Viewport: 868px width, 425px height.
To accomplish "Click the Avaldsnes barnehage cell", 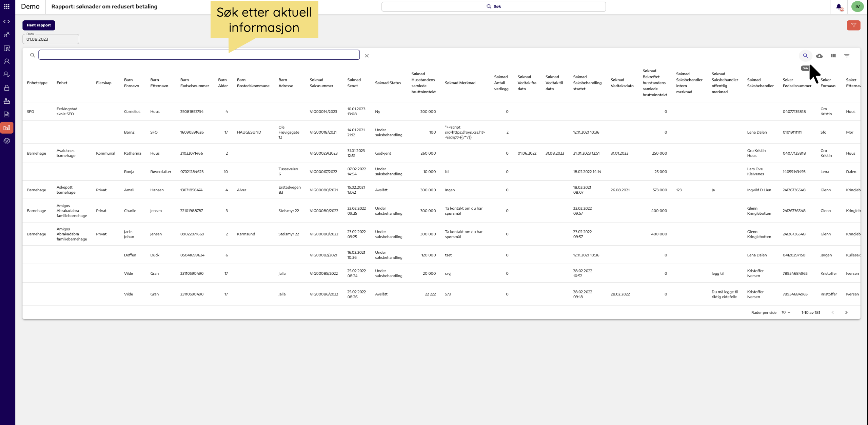I will 66,153.
